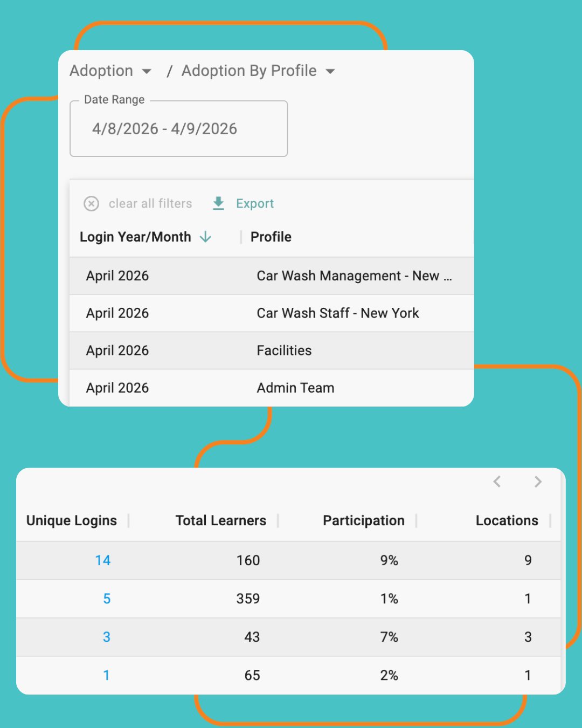Click the clear all filters text

tap(150, 203)
